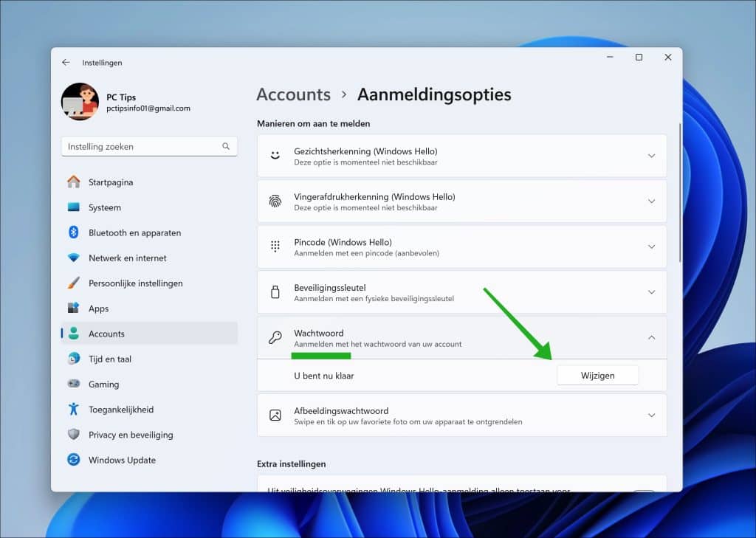Viewport: 756px width, 538px height.
Task: Click the Gezichtsherkenning smiley face icon
Action: [x=275, y=156]
